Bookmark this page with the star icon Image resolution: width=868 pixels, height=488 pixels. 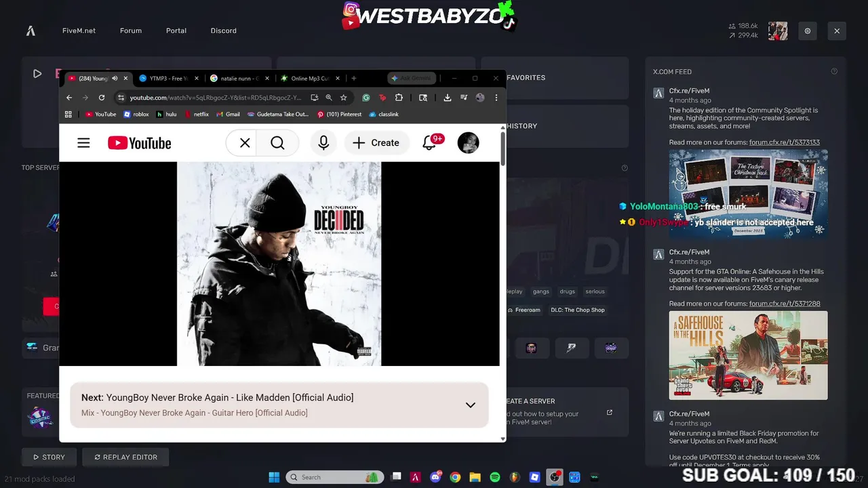[344, 98]
